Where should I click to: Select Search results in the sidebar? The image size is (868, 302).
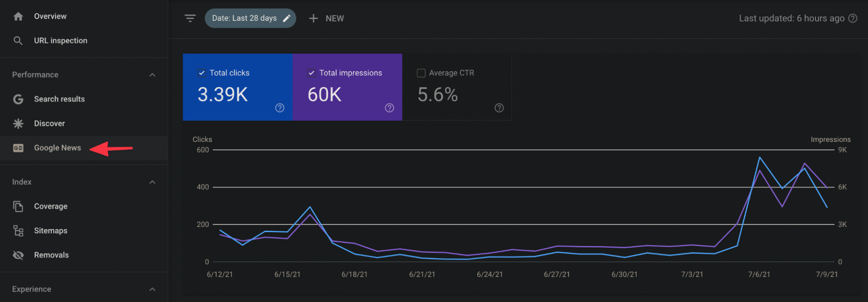[84, 99]
